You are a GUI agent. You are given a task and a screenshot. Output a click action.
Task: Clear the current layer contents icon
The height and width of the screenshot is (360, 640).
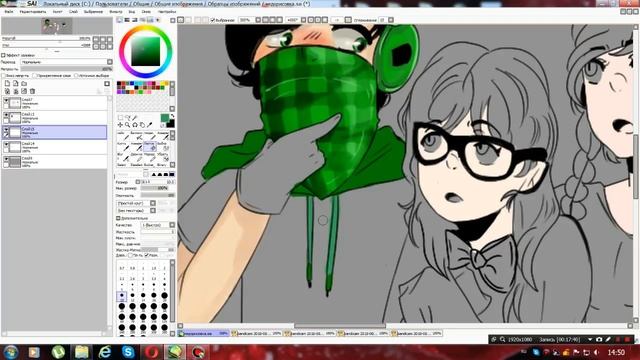24,91
